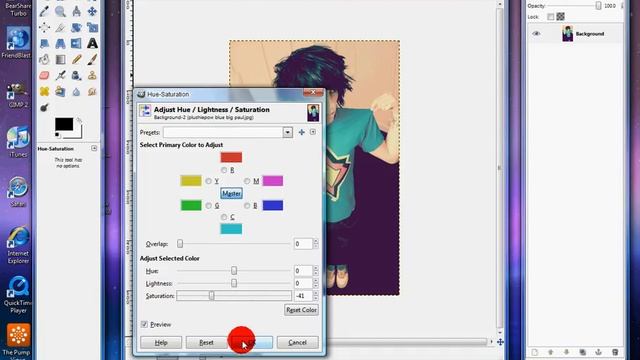Select the Bucket Fill tool
The height and width of the screenshot is (360, 640).
pos(44,59)
